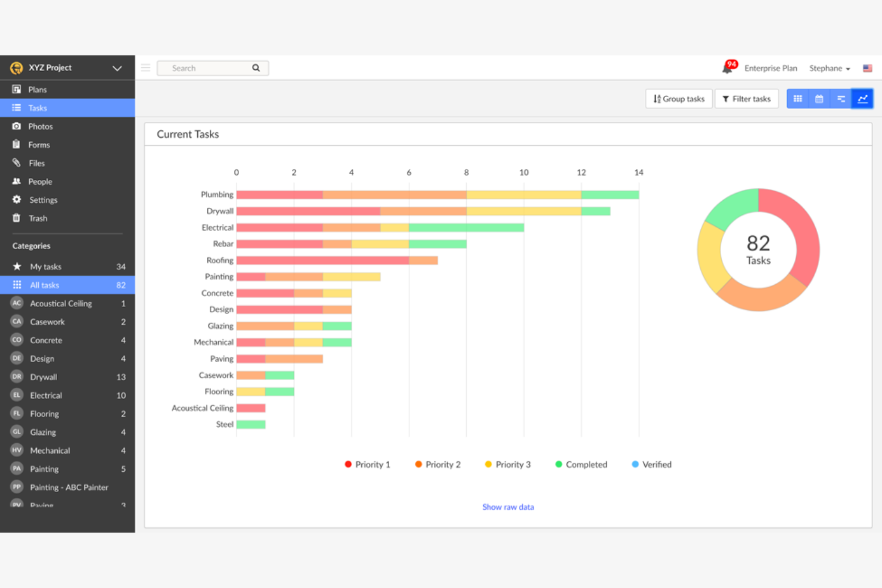The width and height of the screenshot is (882, 588).
Task: Toggle the Verified legend item
Action: pyautogui.click(x=651, y=464)
